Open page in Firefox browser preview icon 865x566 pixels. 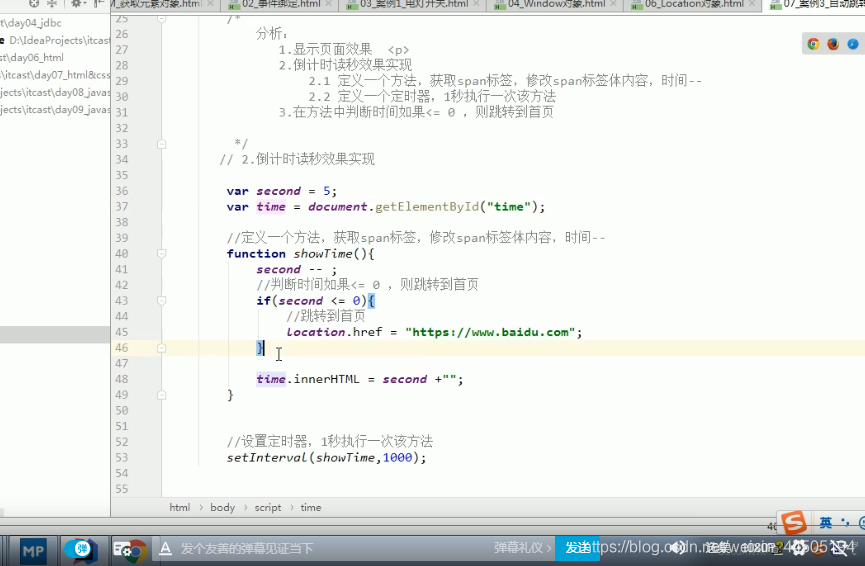833,44
